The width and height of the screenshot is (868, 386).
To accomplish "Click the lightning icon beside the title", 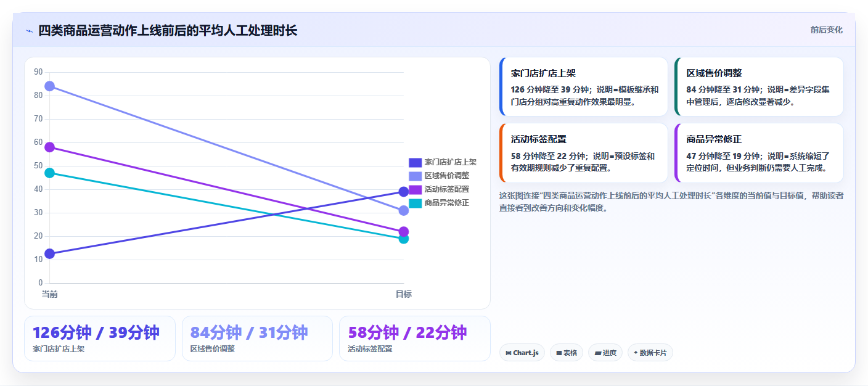I will click(29, 31).
